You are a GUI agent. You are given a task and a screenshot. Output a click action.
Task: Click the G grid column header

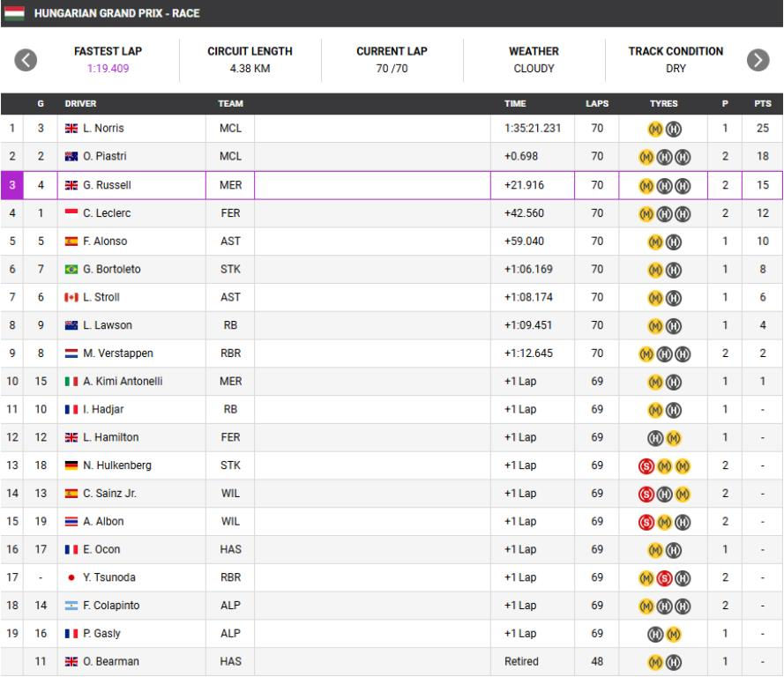pos(41,103)
